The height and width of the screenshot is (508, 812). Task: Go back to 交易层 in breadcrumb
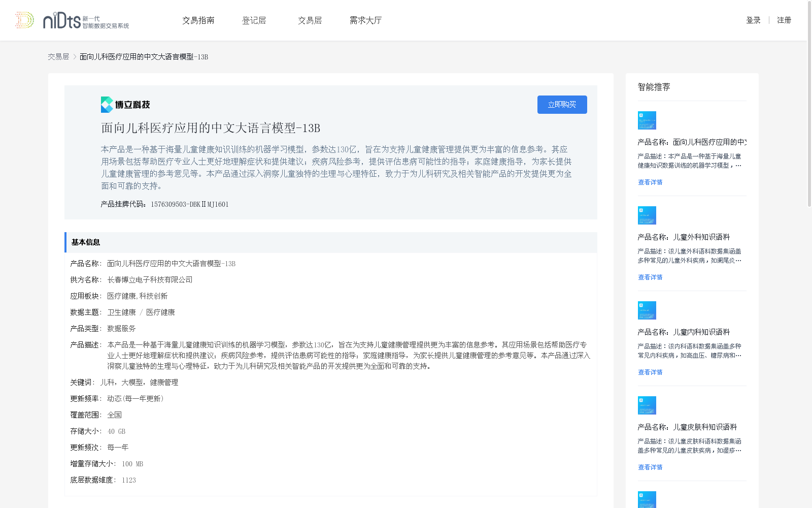point(58,57)
